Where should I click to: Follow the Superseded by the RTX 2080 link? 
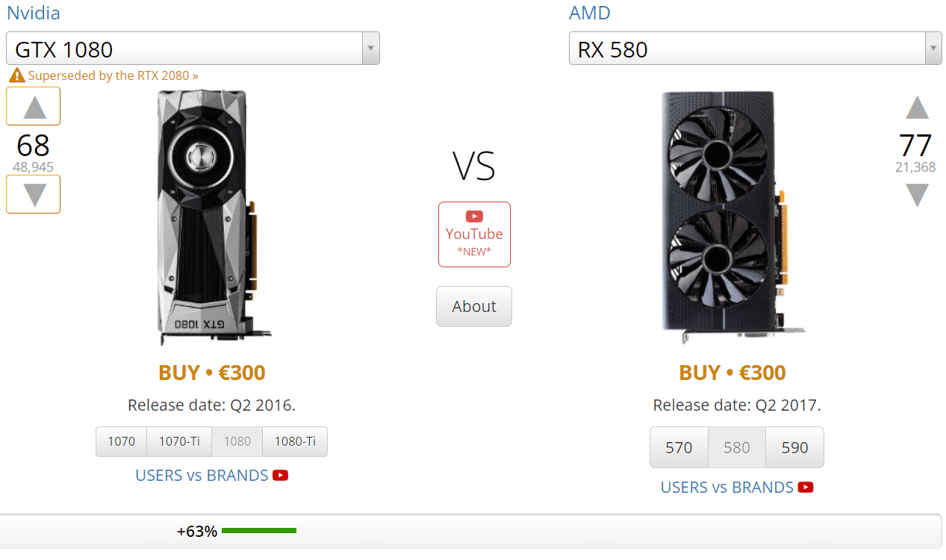113,75
